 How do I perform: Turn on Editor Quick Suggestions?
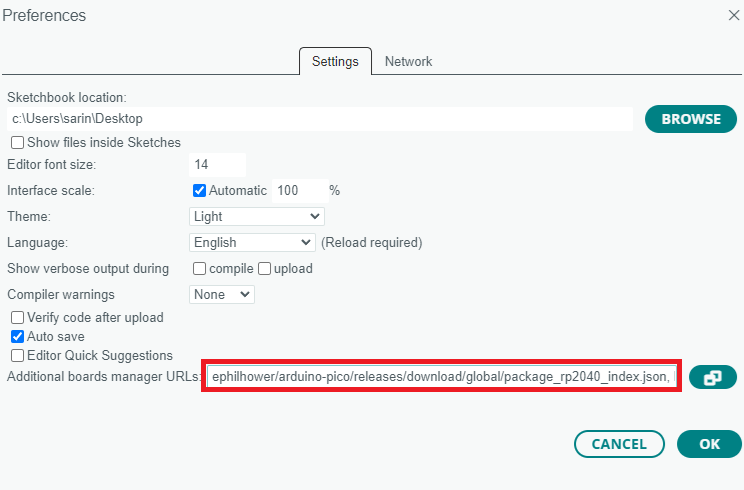[17, 356]
